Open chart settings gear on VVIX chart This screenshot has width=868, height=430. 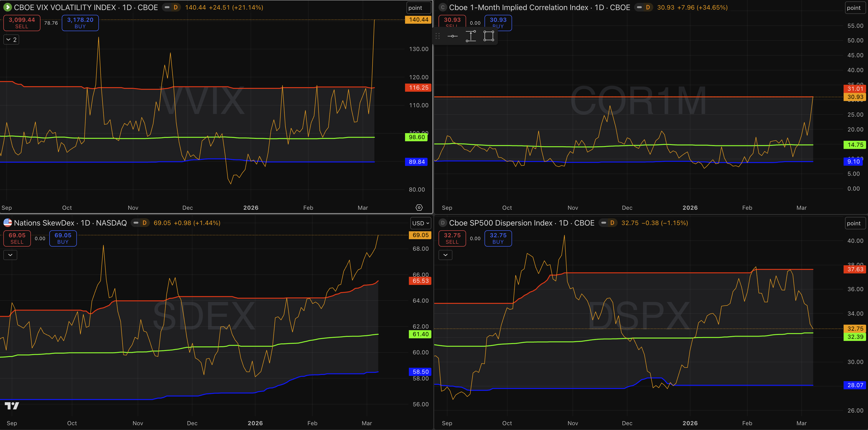(x=419, y=208)
